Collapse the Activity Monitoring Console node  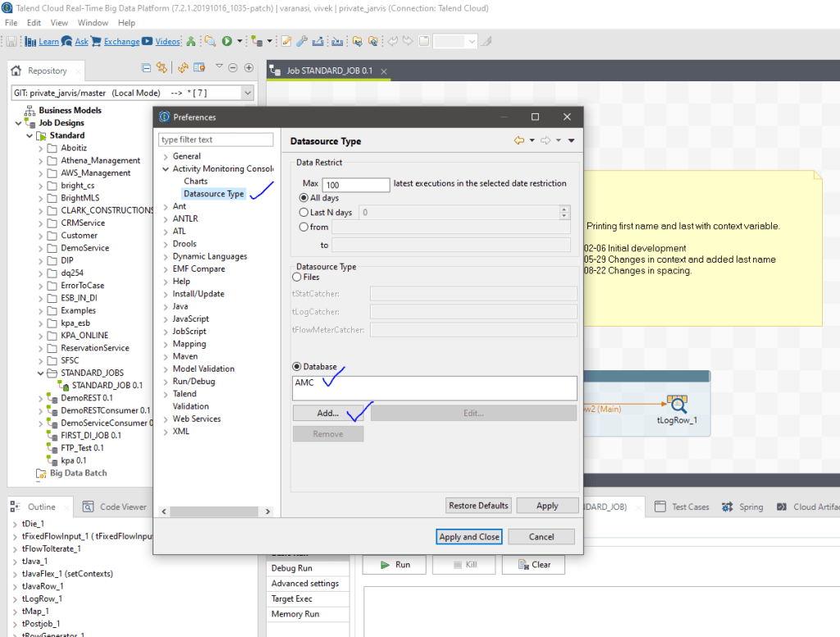pos(166,169)
